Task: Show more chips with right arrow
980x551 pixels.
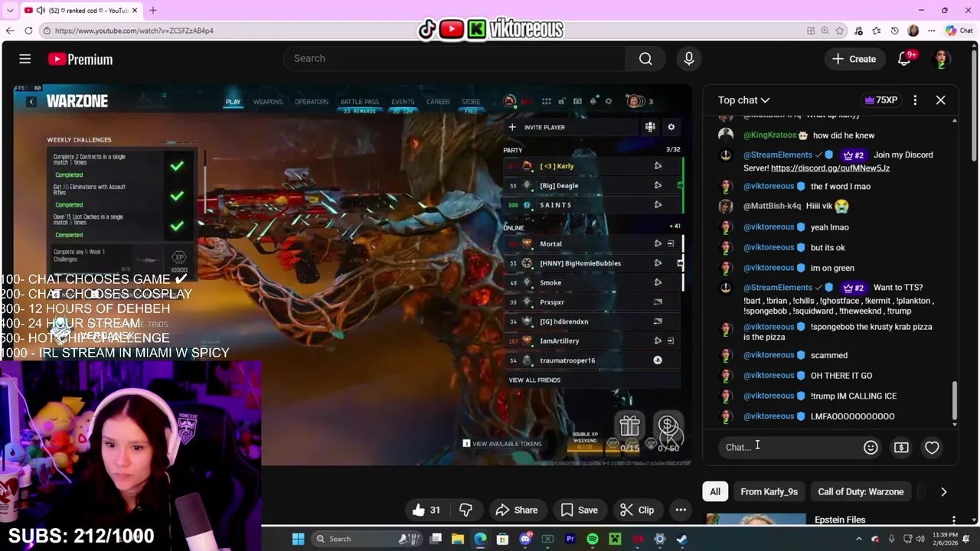Action: 943,492
